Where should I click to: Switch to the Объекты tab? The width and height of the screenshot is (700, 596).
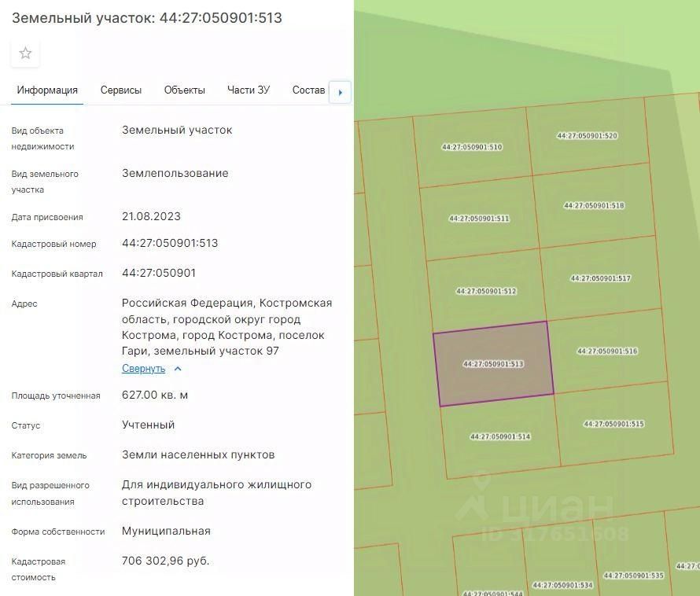click(x=184, y=90)
